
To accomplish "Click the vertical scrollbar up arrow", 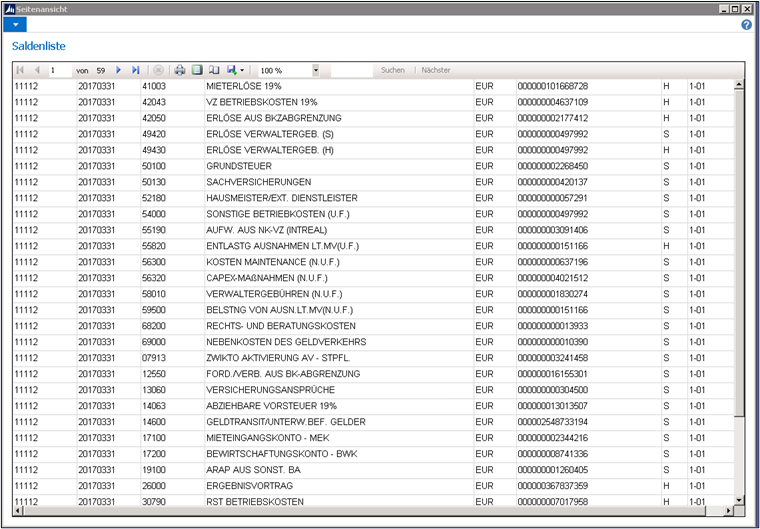I will (x=740, y=86).
